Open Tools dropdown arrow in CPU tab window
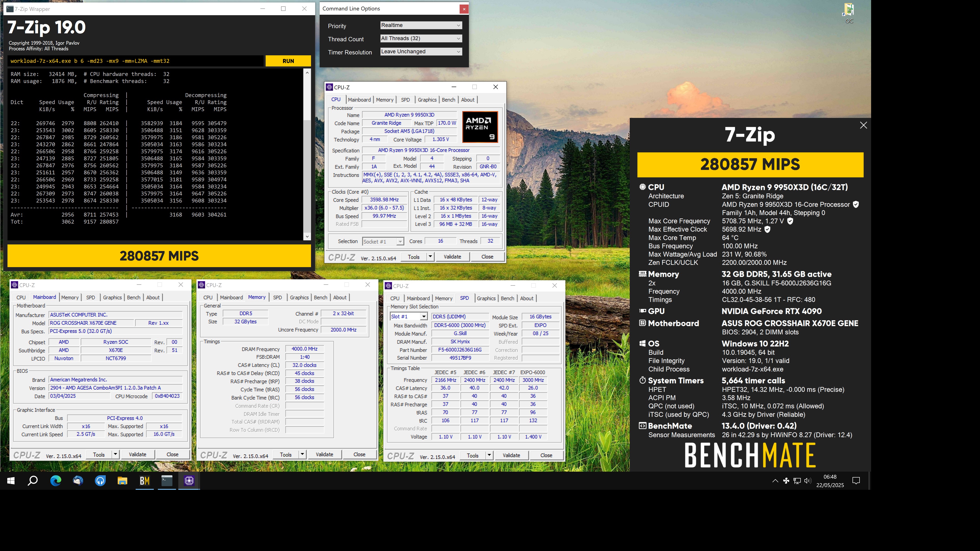 pyautogui.click(x=430, y=257)
